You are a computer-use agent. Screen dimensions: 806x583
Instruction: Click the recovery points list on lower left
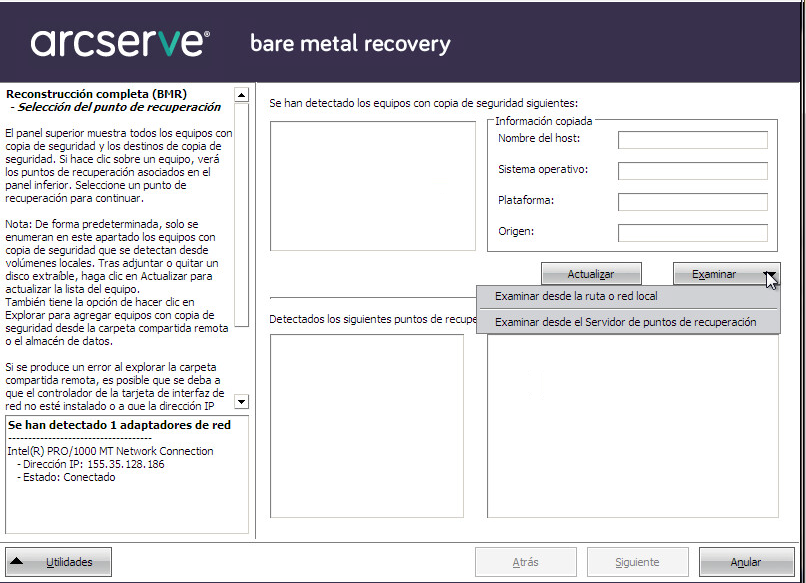[366, 425]
